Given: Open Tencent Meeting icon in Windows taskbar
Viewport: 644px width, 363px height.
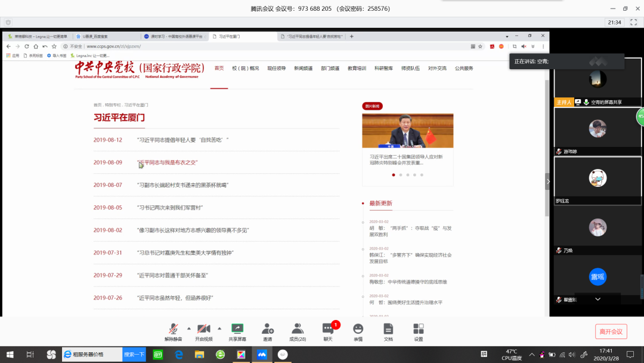Looking at the screenshot, I should click(261, 354).
